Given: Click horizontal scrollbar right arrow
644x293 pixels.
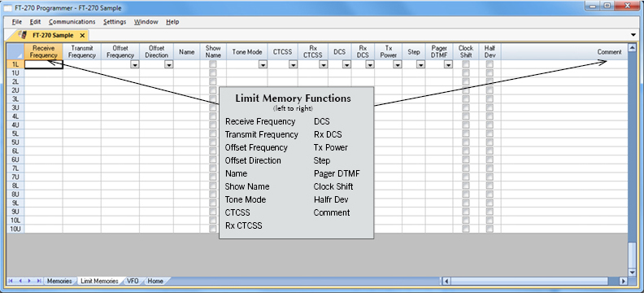Looking at the screenshot, I should [624, 282].
